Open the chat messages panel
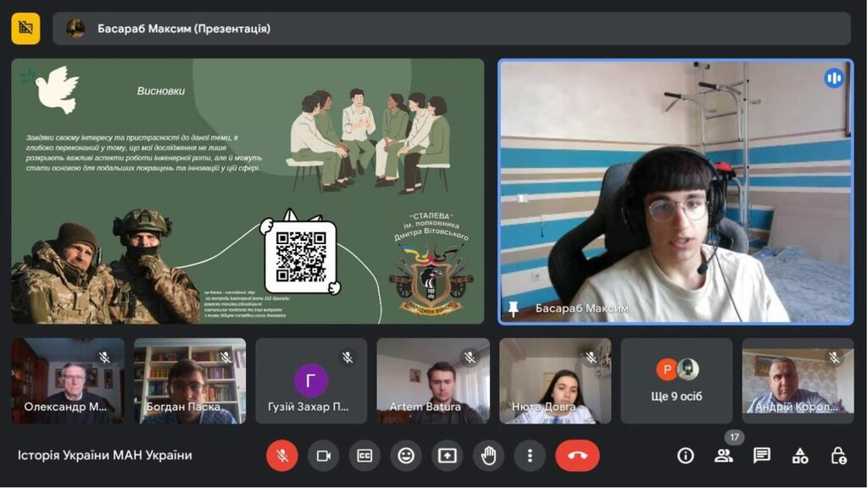The height and width of the screenshot is (488, 868). click(762, 456)
